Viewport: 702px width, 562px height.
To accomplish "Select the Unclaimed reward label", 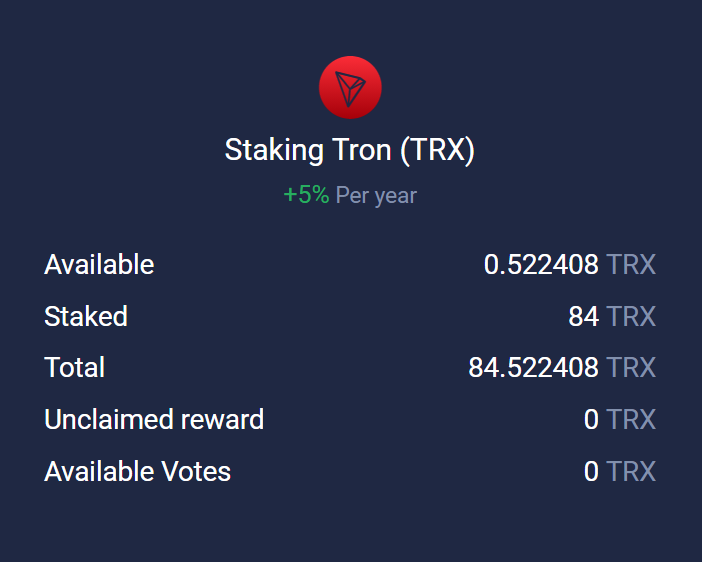I will [x=154, y=419].
